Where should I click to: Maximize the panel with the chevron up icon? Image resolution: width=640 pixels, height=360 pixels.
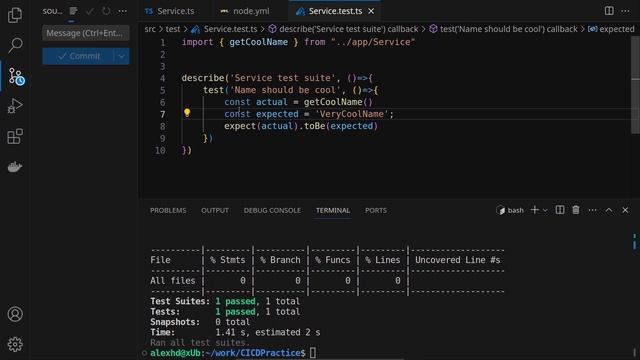click(x=609, y=210)
